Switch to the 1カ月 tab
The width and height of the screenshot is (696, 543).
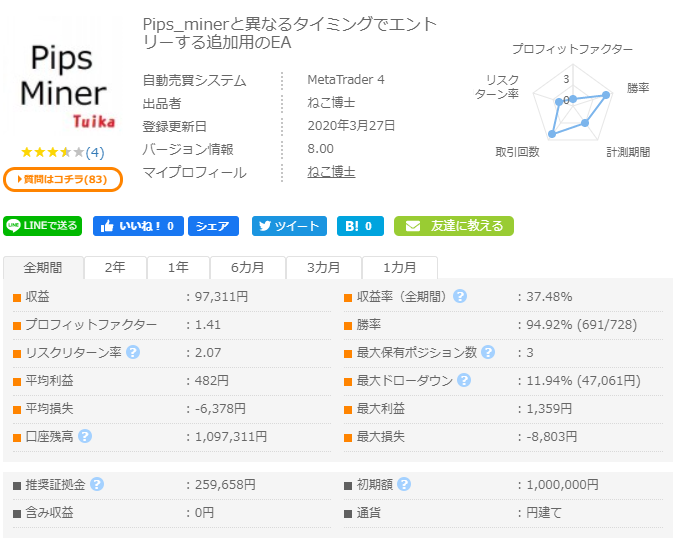[400, 268]
